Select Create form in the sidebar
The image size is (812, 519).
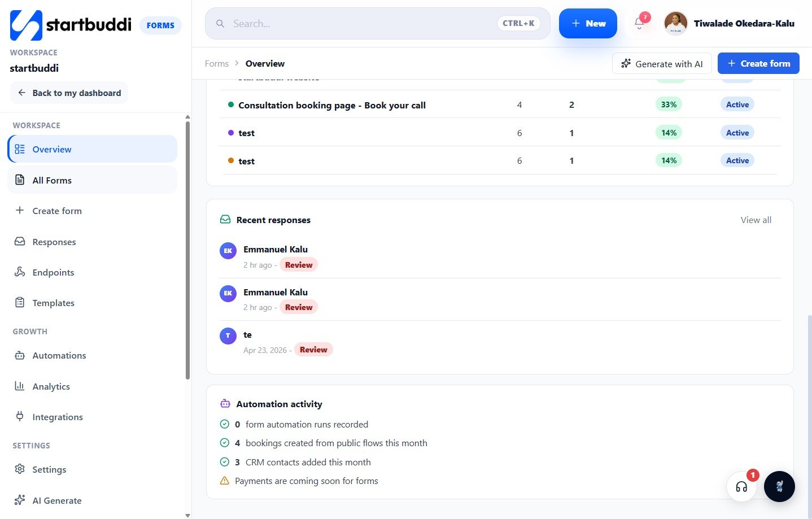[x=93, y=211]
